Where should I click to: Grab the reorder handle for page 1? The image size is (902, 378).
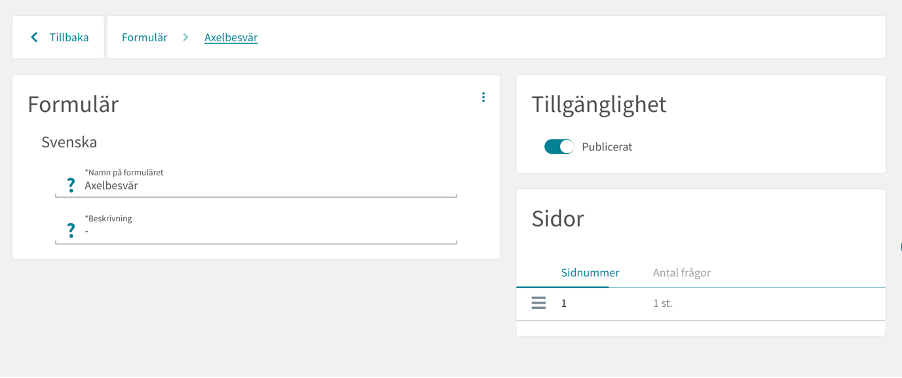pyautogui.click(x=538, y=303)
